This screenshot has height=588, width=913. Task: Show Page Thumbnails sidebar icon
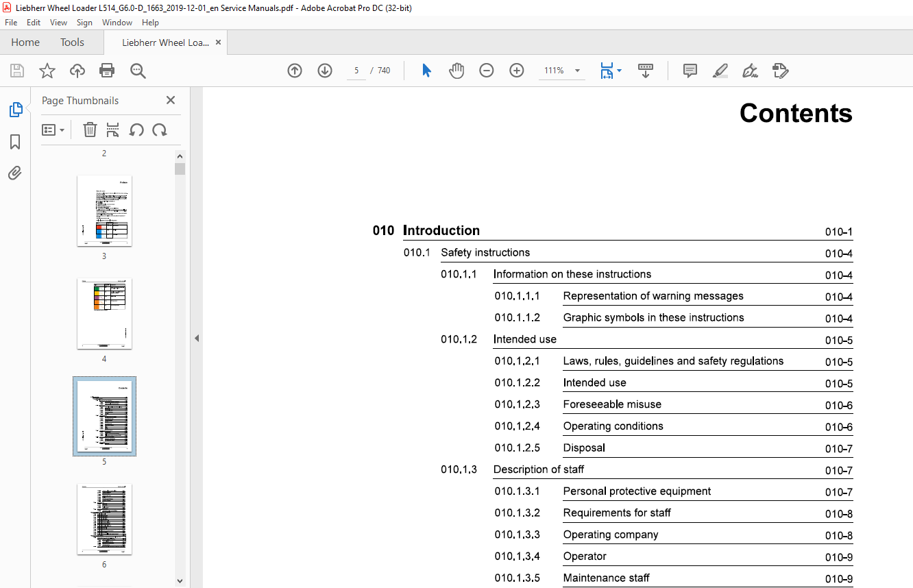tap(15, 110)
